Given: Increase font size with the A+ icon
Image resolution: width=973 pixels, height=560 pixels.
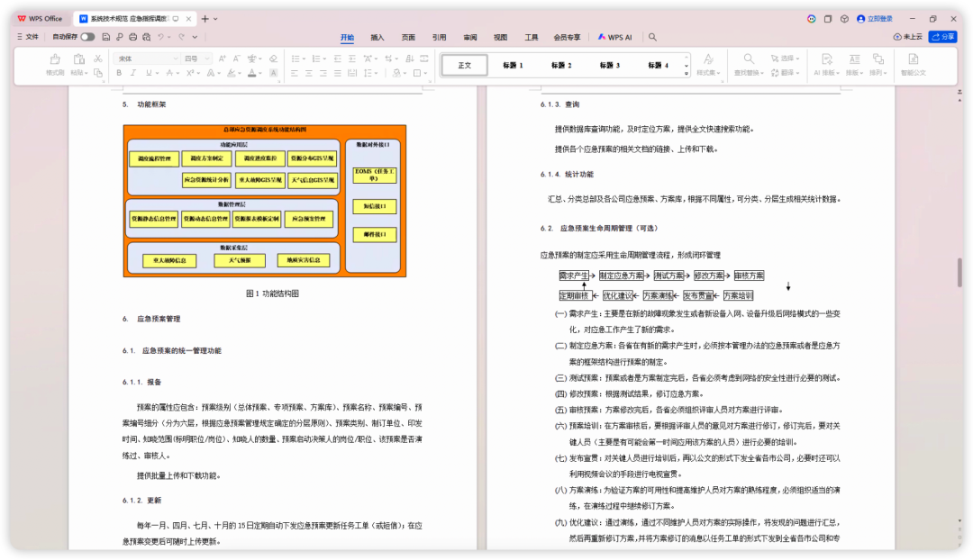Looking at the screenshot, I should (223, 59).
